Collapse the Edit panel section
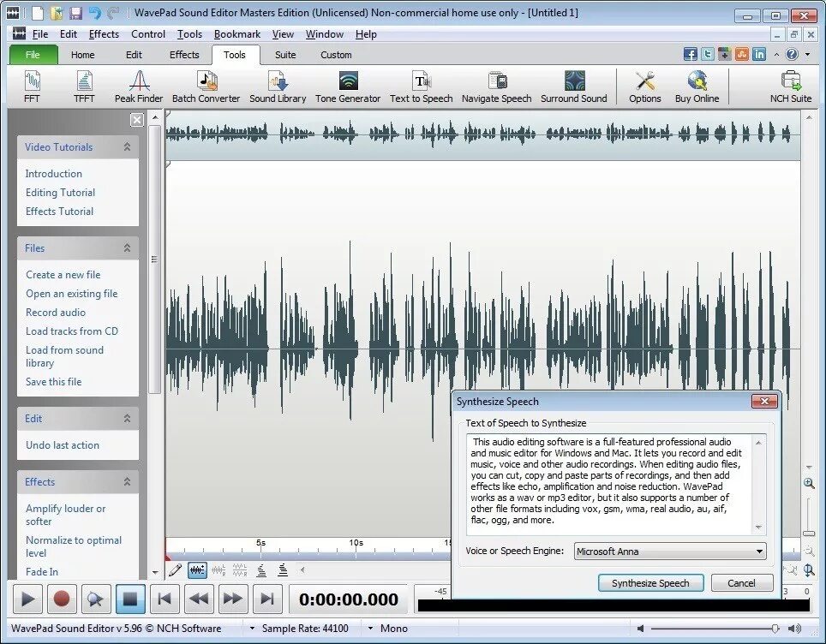The image size is (826, 644). (x=127, y=419)
